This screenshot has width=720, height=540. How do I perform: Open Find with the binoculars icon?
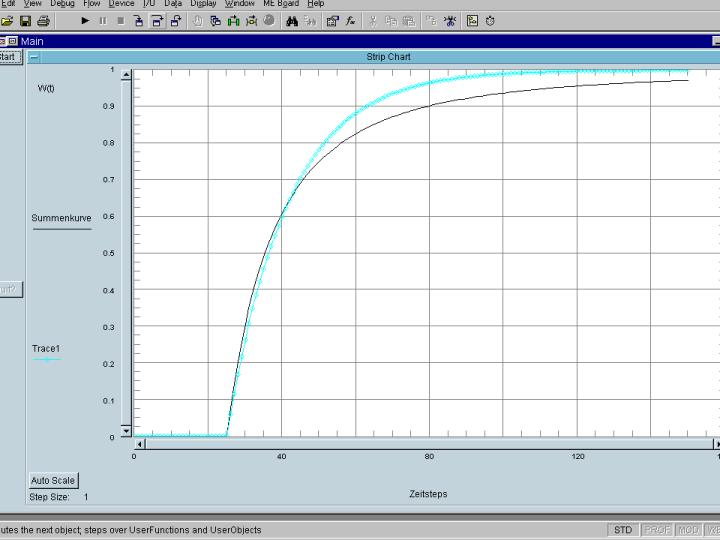292,21
